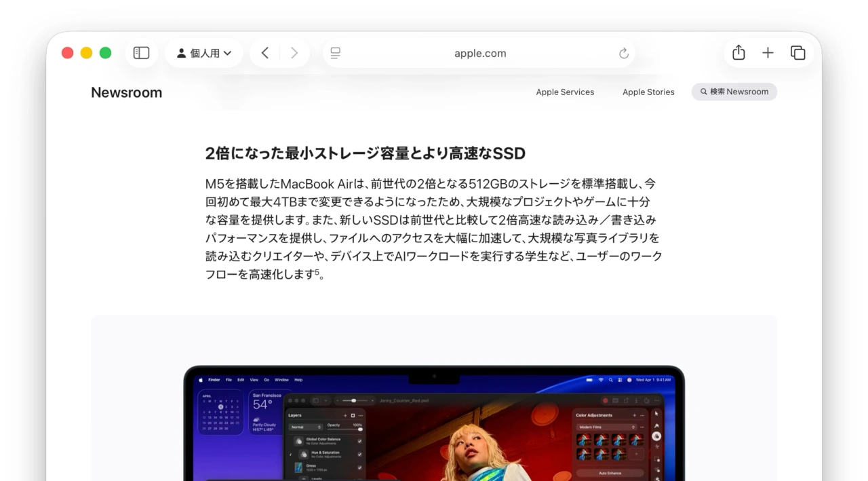868x481 pixels.
Task: Expand the 個人用 profile dropdown in Safari
Action: (x=203, y=53)
